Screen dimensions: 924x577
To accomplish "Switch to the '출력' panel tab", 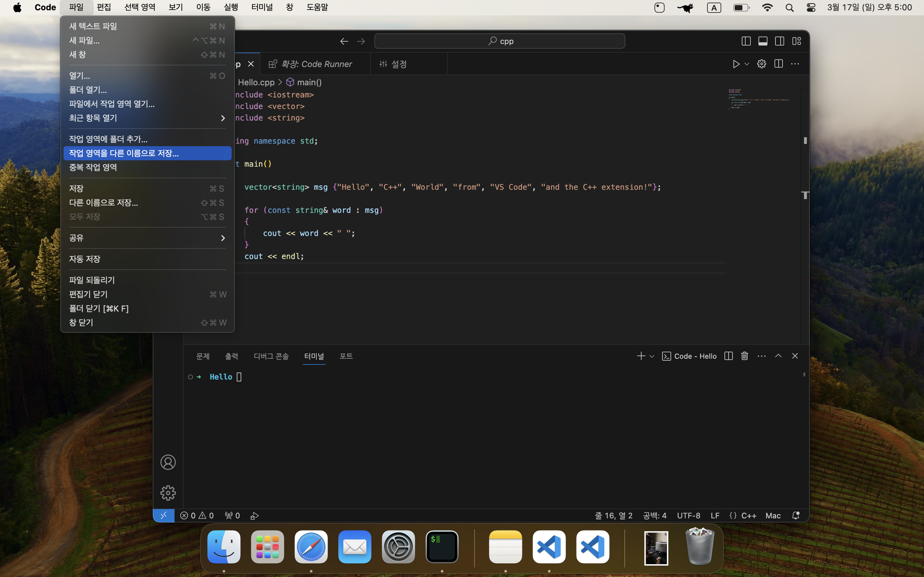I will coord(231,356).
